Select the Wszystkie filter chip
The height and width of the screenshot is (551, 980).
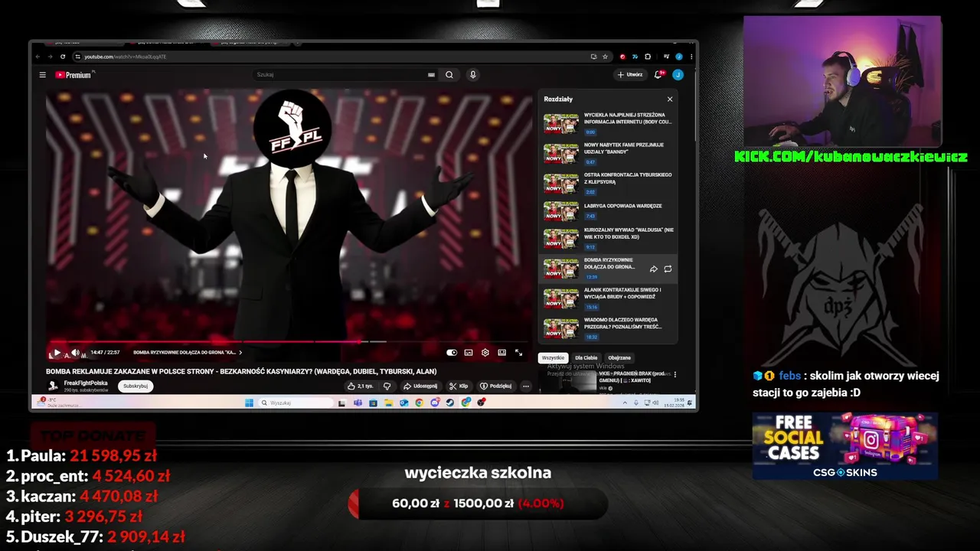point(553,358)
